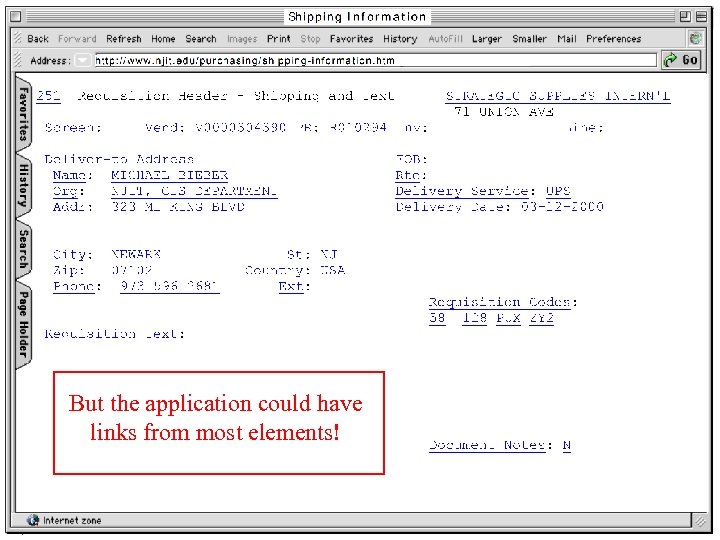Click Refresh in the toolbar
The height and width of the screenshot is (540, 720).
tap(124, 39)
